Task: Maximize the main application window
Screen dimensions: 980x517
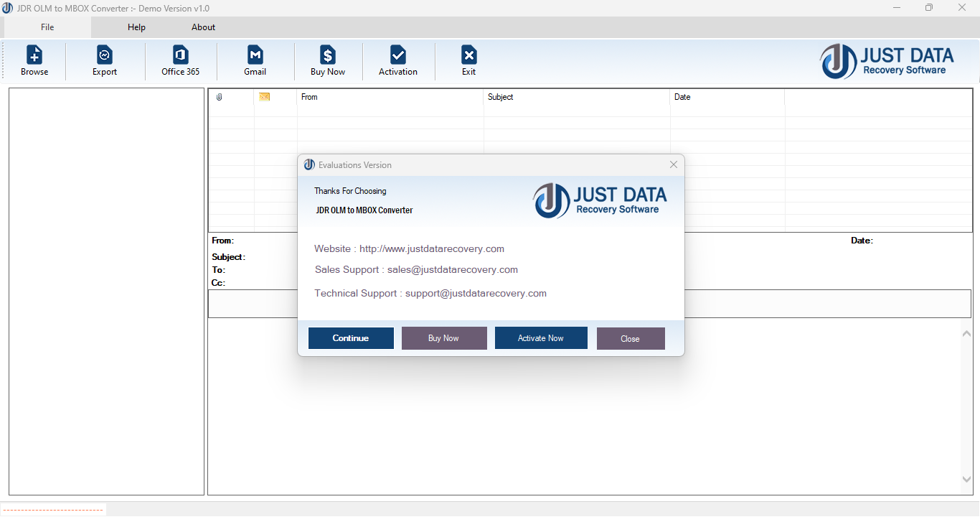Action: point(929,8)
